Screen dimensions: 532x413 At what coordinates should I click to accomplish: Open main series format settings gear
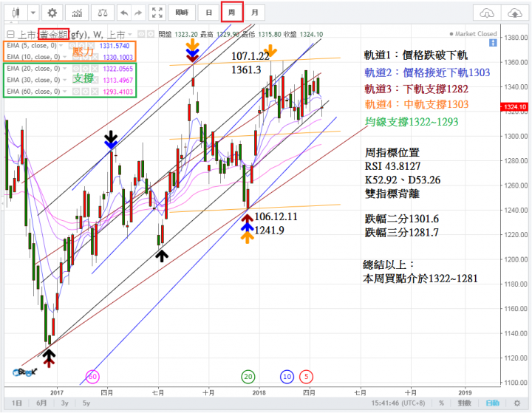(150, 34)
